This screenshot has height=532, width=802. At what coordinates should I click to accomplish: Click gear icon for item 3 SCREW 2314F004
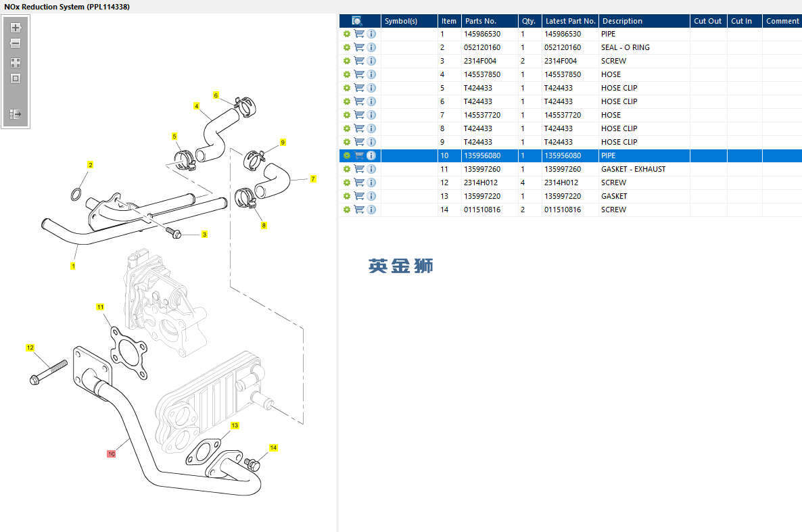point(347,61)
